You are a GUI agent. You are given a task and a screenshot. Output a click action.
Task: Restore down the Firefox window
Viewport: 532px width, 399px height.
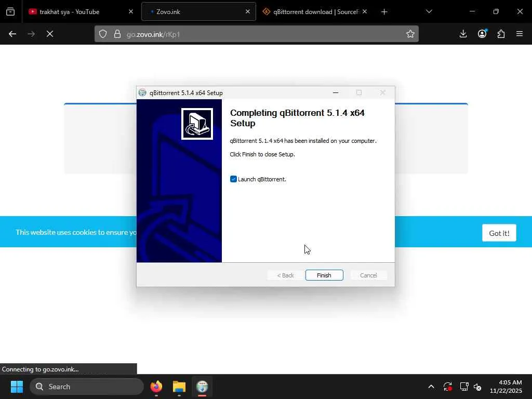pyautogui.click(x=496, y=11)
